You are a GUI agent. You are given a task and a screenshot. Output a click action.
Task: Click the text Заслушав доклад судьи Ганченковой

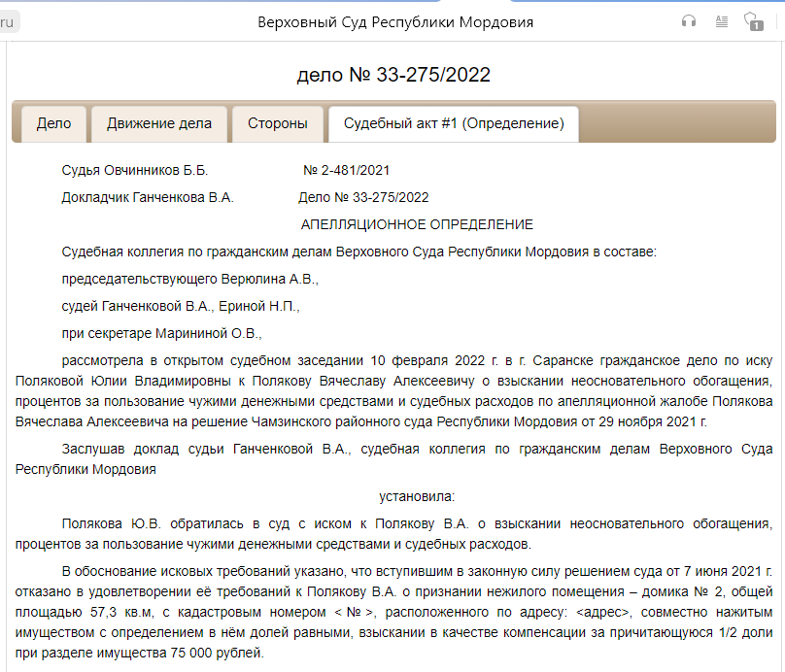(188, 450)
